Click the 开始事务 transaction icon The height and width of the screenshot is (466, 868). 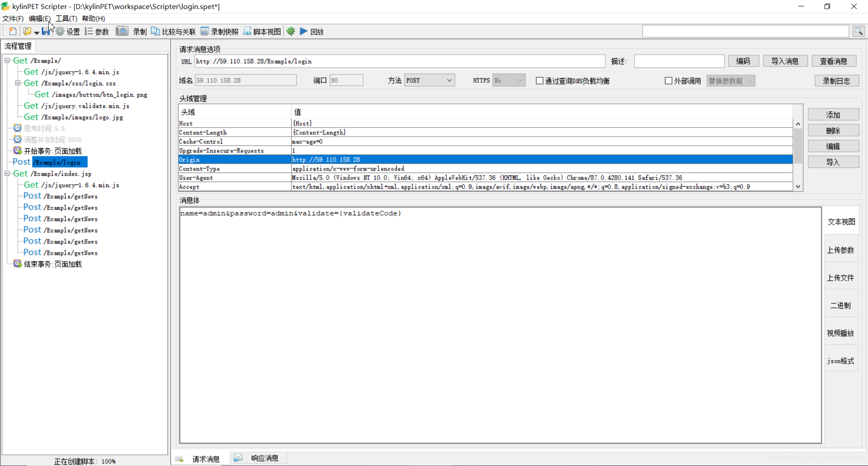pyautogui.click(x=18, y=151)
